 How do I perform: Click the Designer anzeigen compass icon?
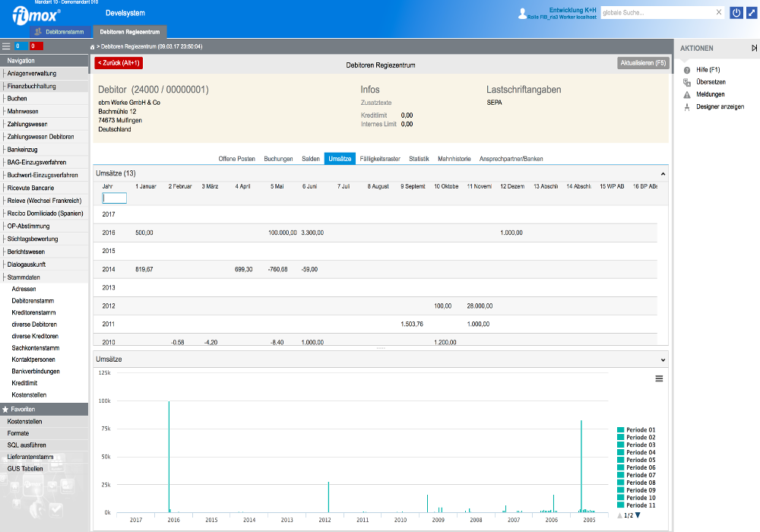[686, 106]
